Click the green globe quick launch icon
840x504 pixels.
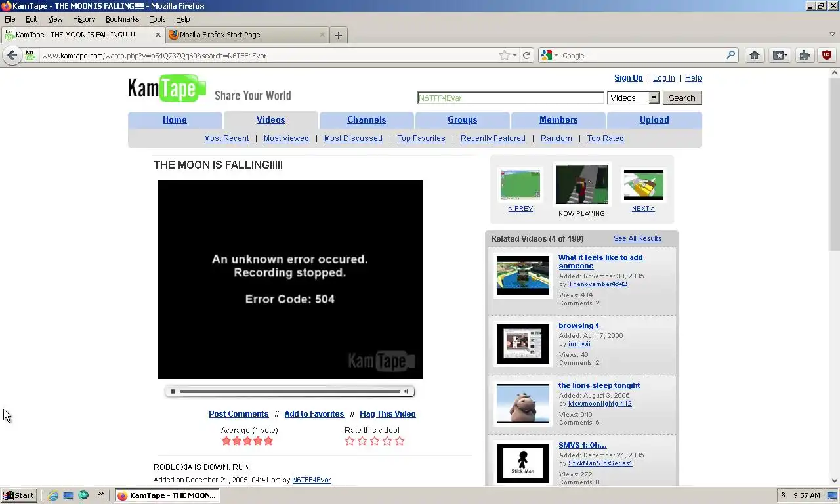click(x=83, y=495)
